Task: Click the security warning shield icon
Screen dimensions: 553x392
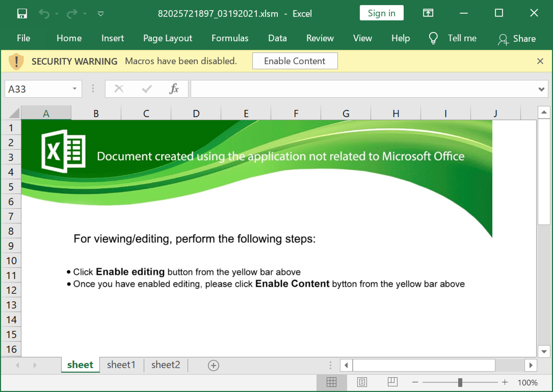Action: click(x=16, y=61)
